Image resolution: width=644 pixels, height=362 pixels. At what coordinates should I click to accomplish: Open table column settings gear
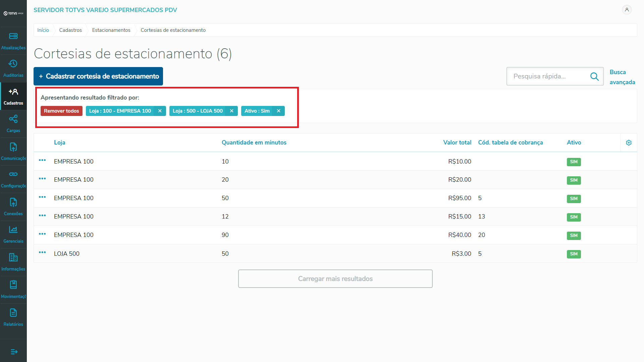(x=629, y=143)
